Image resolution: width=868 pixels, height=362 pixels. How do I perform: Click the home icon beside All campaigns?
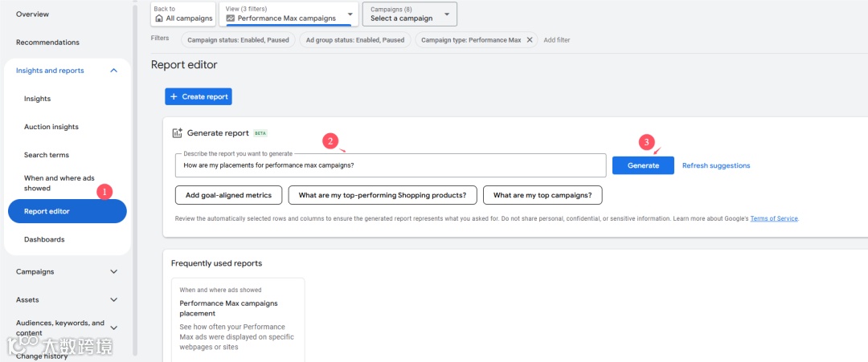pos(159,18)
